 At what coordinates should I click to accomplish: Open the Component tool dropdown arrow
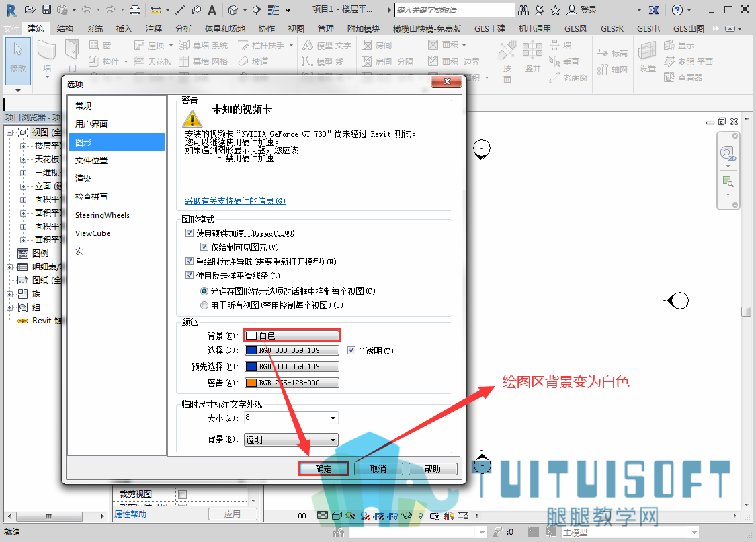126,61
